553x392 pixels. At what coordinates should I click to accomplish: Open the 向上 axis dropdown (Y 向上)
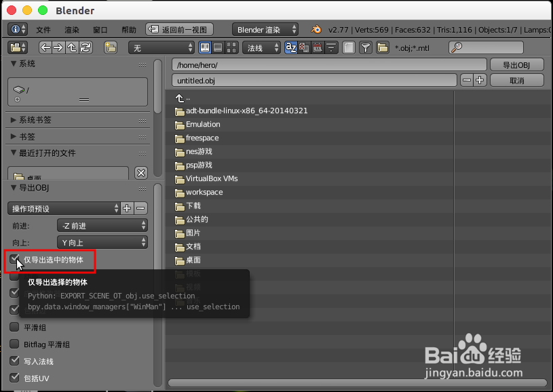(102, 243)
